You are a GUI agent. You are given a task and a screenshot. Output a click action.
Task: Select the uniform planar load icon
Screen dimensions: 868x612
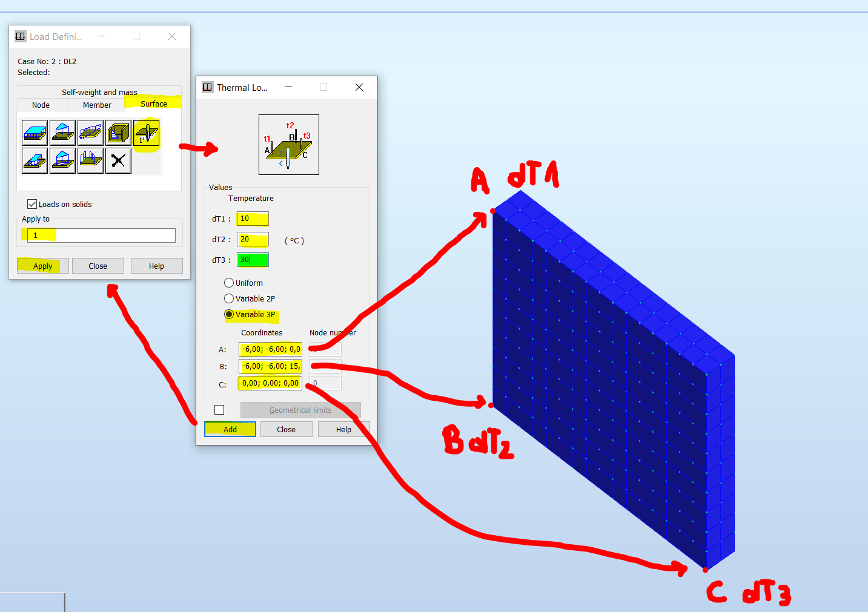(x=35, y=132)
